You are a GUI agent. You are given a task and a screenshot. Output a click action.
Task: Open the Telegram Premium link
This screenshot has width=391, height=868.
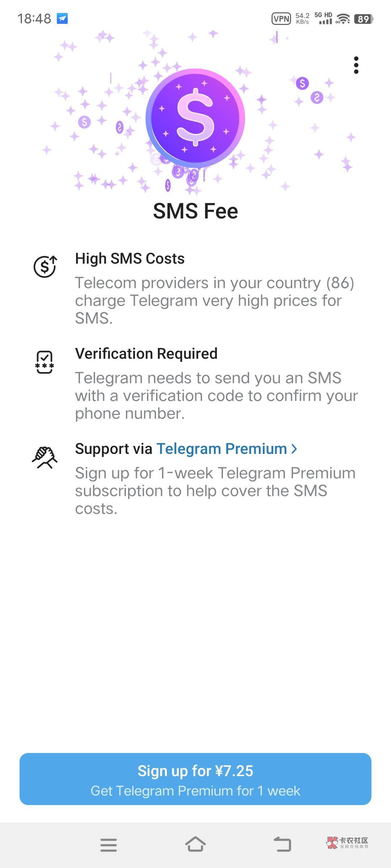point(222,449)
